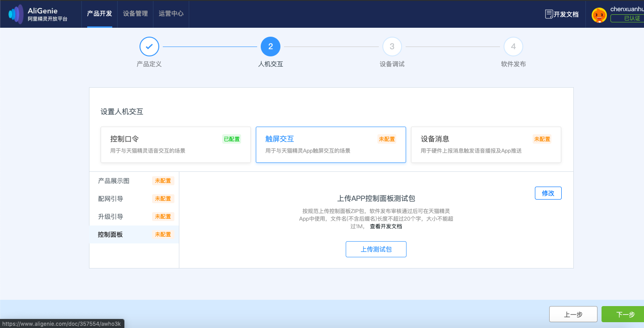This screenshot has height=328, width=644.
Task: Go back with 上一步 button
Action: (x=573, y=314)
